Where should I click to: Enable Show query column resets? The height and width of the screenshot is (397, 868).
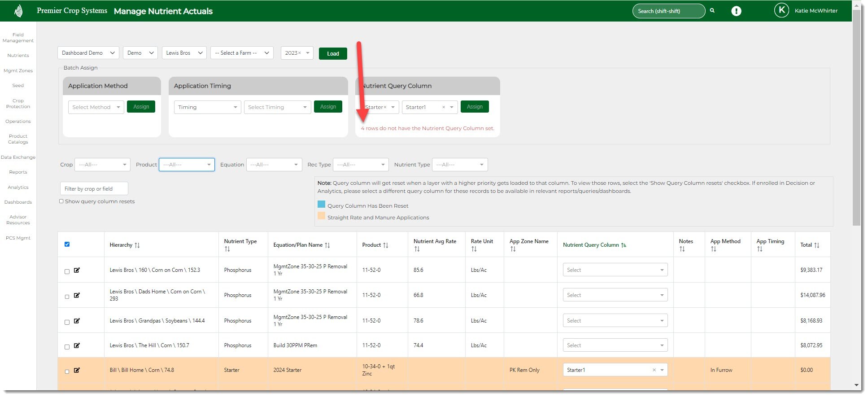[61, 201]
